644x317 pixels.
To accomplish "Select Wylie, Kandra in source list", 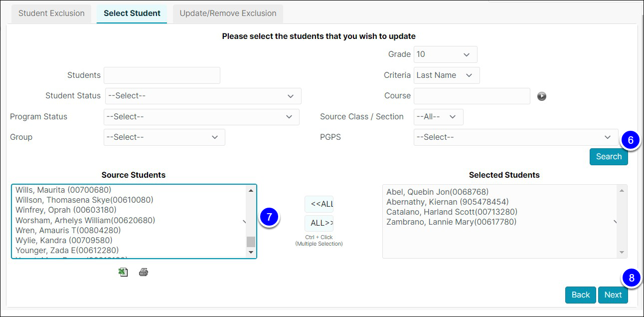I will click(64, 240).
